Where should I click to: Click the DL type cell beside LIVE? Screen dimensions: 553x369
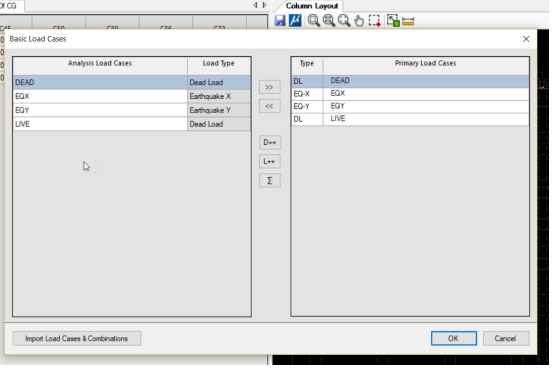307,119
